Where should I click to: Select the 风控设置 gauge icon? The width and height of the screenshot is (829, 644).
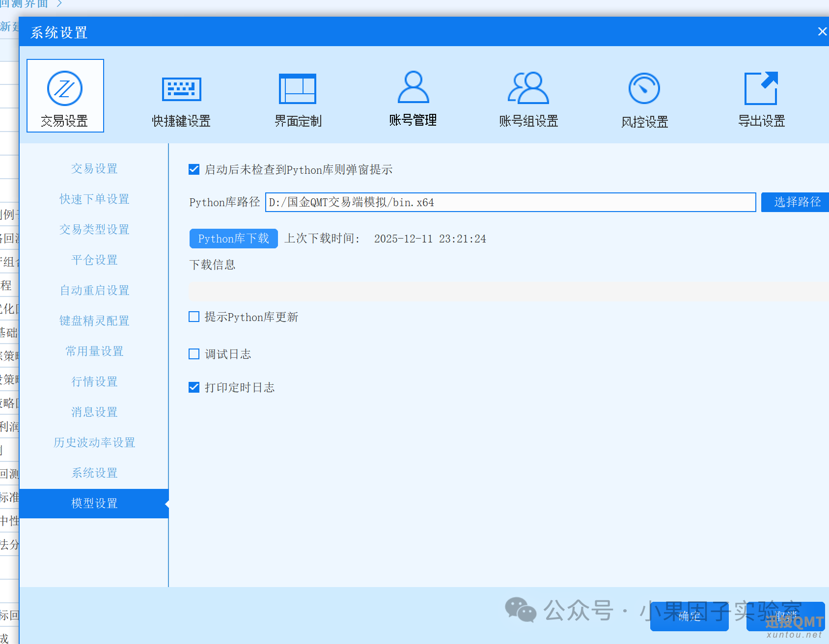point(644,99)
